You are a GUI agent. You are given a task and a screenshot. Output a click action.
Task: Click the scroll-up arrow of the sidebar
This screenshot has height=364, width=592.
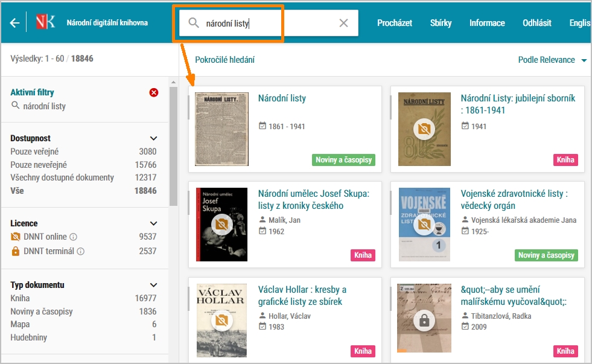[x=173, y=82]
